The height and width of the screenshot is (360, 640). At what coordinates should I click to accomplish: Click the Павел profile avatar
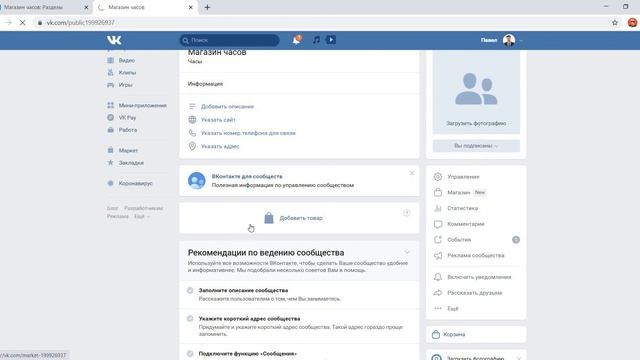point(509,40)
